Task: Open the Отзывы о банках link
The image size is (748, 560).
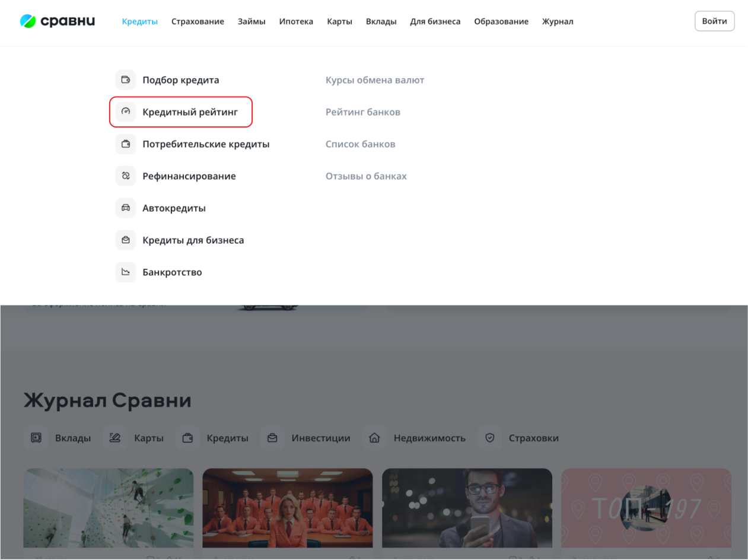Action: click(x=366, y=176)
